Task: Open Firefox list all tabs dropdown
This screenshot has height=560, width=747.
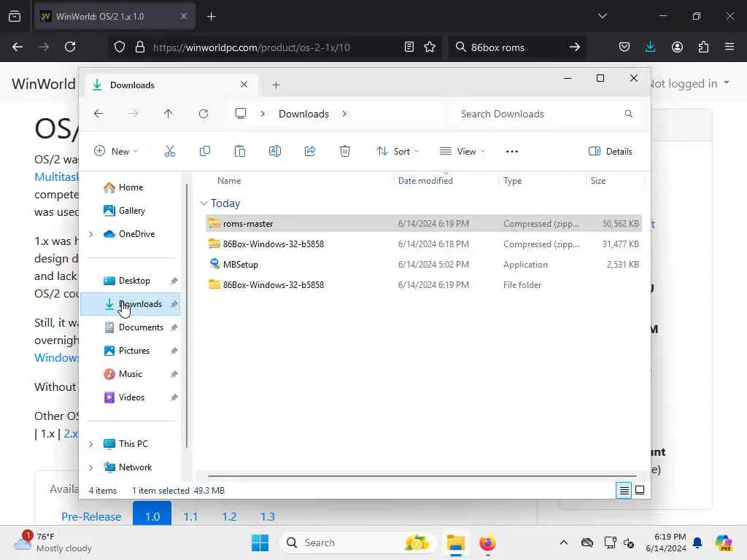Action: coord(602,16)
